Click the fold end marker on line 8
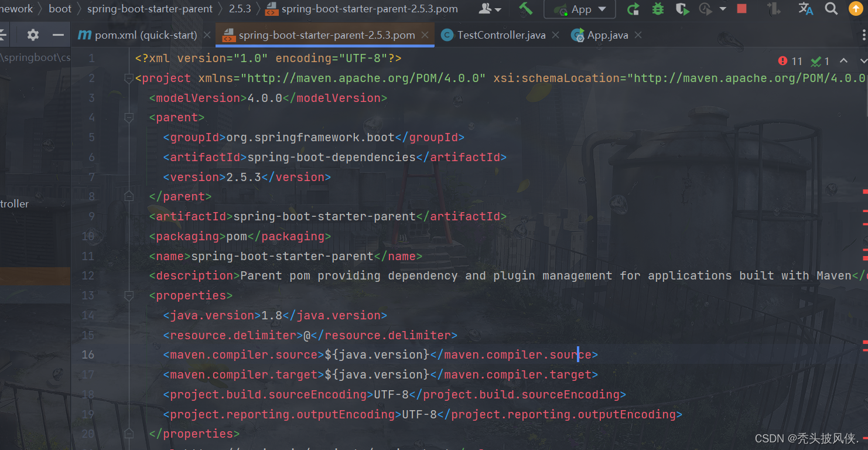The width and height of the screenshot is (868, 450). [129, 197]
